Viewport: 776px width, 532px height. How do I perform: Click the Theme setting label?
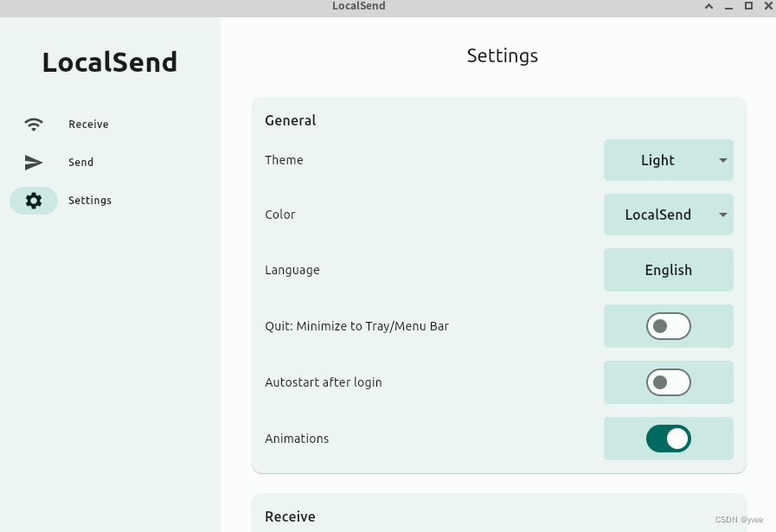pyautogui.click(x=284, y=160)
